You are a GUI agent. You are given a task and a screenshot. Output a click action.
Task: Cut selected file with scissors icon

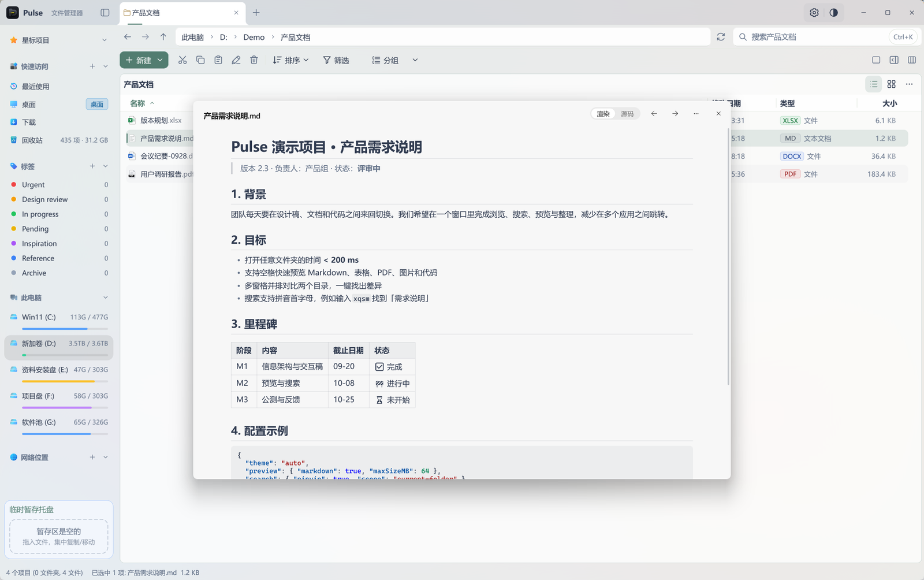point(182,60)
